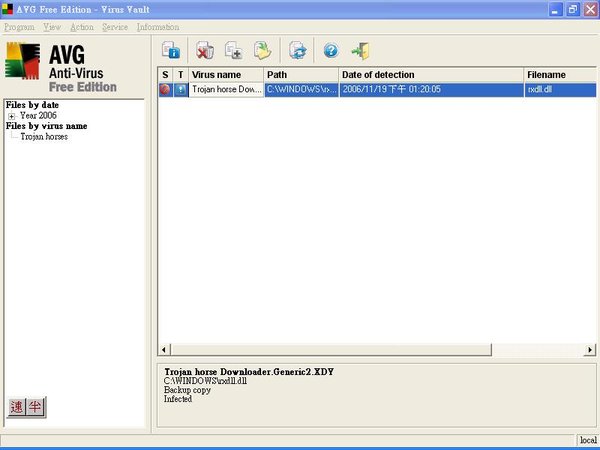This screenshot has width=600, height=450.
Task: Click the horizontal scrollbar thumb
Action: tap(331, 349)
